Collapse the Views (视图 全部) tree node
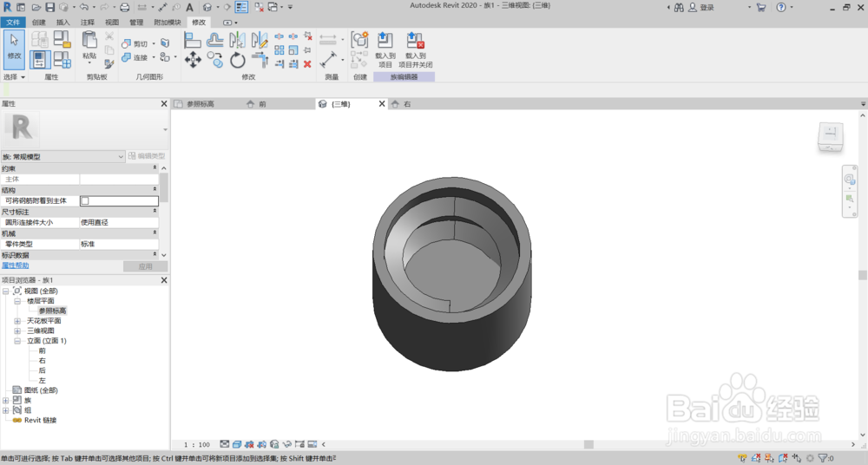 (5, 291)
